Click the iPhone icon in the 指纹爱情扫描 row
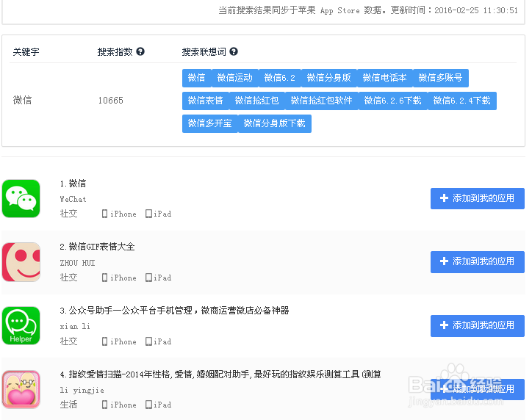Image resolution: width=532 pixels, height=420 pixels. click(x=104, y=405)
